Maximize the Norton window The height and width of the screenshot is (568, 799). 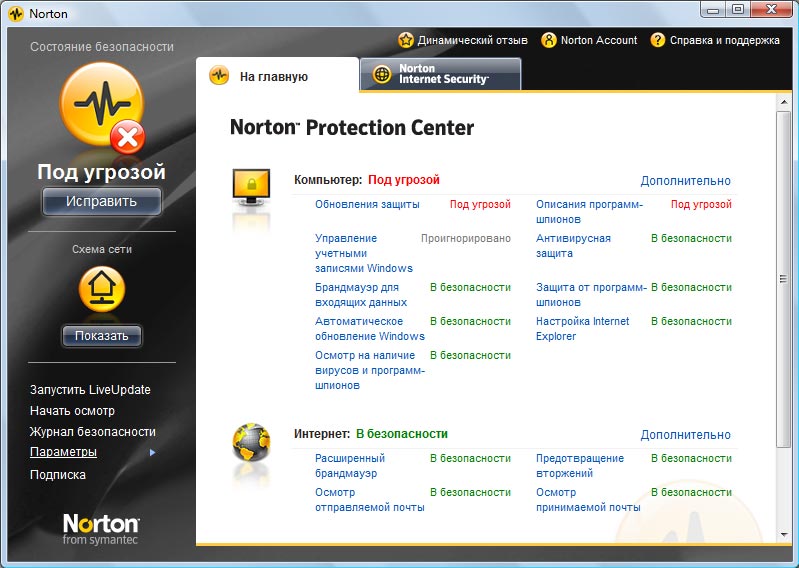(737, 9)
